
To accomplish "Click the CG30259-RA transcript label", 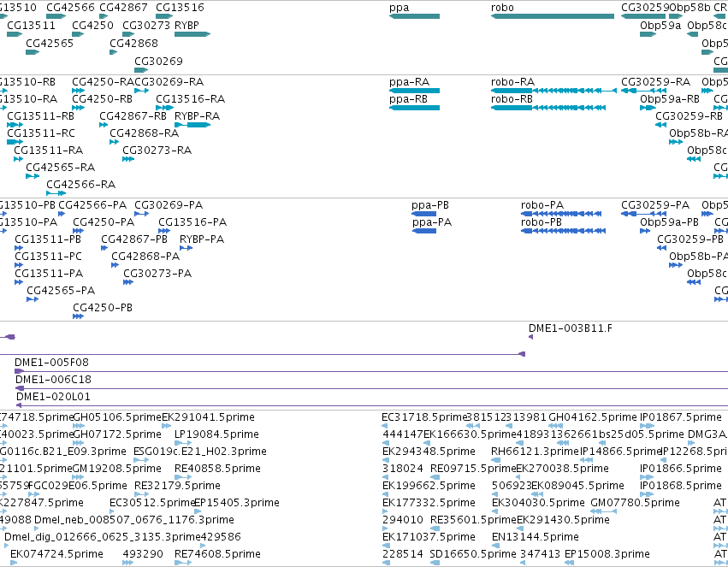I will (x=655, y=82).
